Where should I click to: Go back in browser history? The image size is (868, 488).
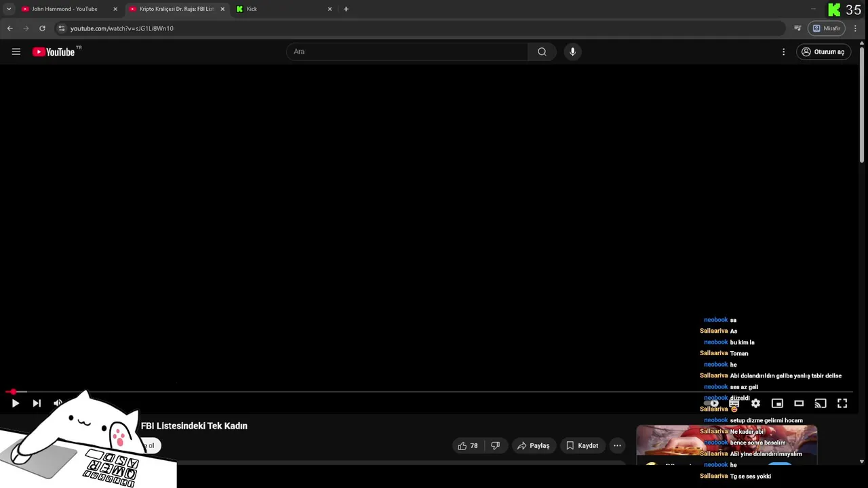(x=9, y=28)
